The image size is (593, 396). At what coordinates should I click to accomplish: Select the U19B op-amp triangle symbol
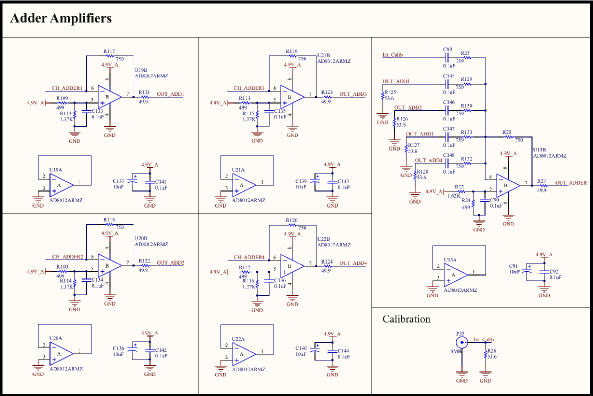point(109,97)
